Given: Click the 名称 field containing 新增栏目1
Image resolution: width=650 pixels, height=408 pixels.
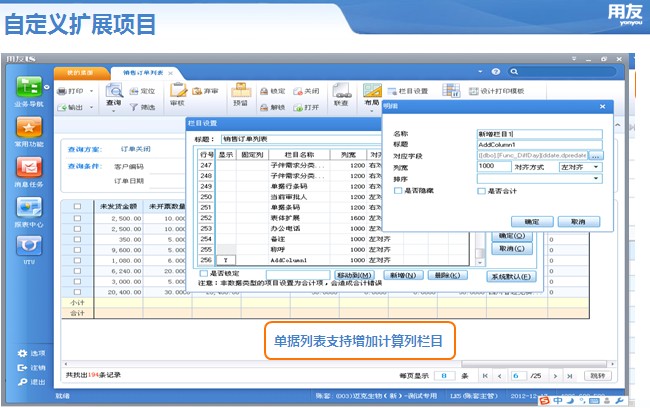Looking at the screenshot, I should [x=539, y=134].
